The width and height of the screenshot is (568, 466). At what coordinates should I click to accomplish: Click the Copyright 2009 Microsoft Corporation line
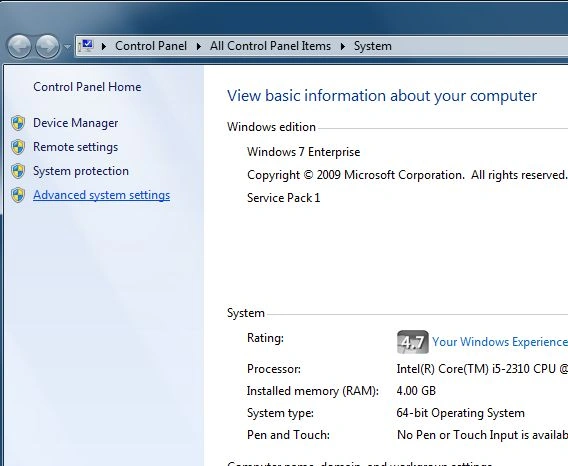point(407,175)
